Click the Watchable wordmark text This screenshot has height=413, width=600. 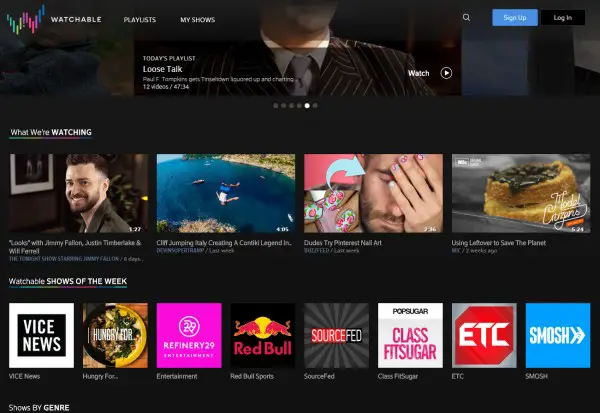coord(76,20)
